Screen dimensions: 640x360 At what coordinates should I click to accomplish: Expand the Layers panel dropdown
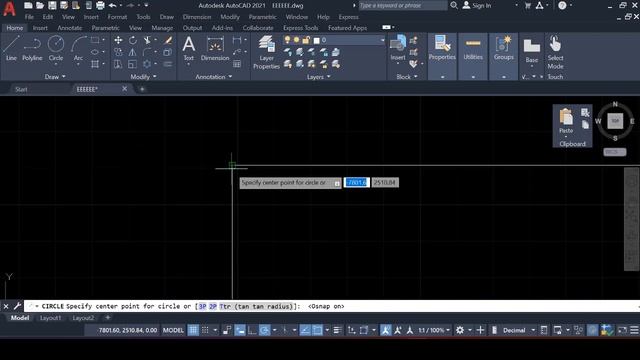[x=318, y=77]
